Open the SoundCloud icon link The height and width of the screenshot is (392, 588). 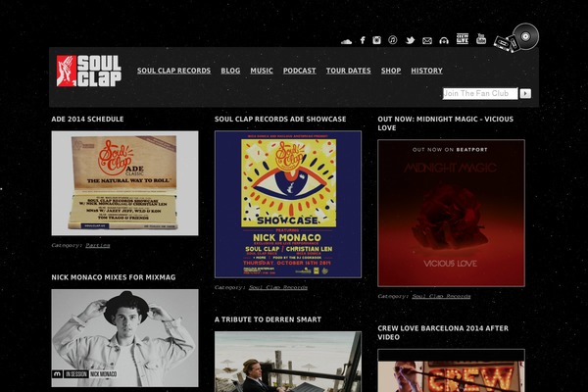(x=346, y=41)
